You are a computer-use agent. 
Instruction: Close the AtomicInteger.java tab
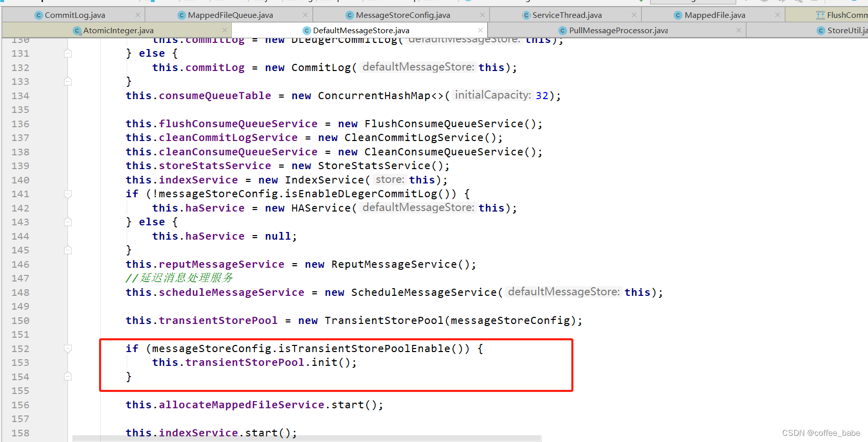225,31
